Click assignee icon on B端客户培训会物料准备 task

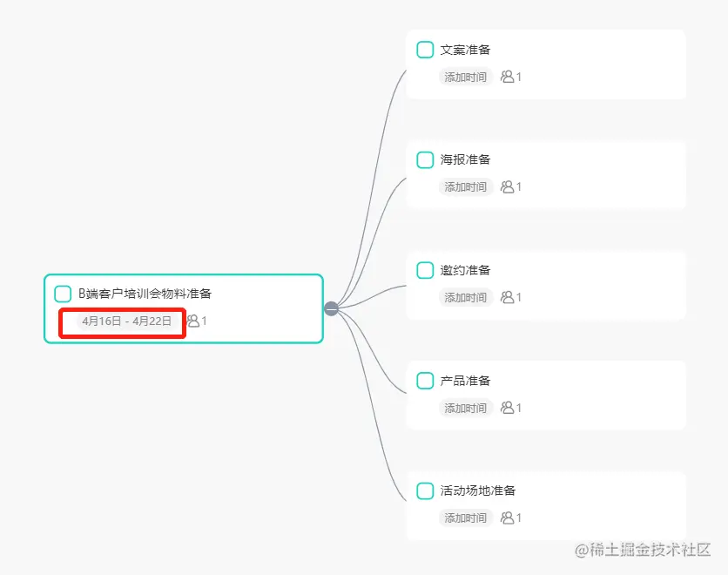point(193,321)
